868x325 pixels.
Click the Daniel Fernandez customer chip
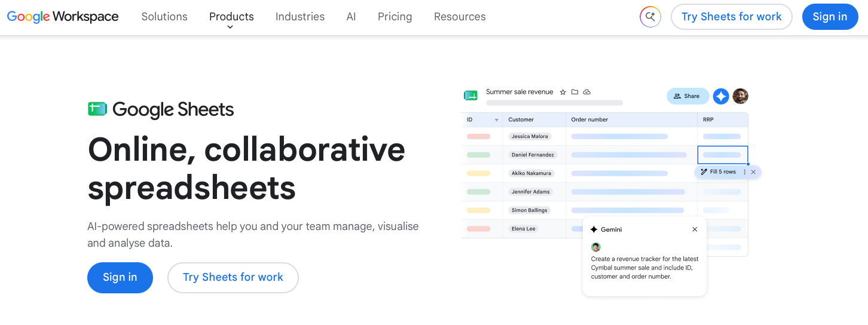[x=533, y=155]
